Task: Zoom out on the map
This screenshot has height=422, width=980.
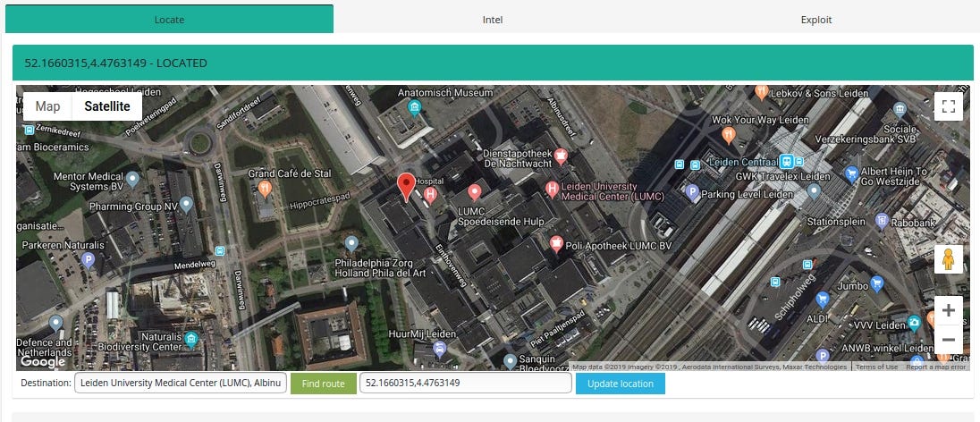Action: [x=948, y=340]
